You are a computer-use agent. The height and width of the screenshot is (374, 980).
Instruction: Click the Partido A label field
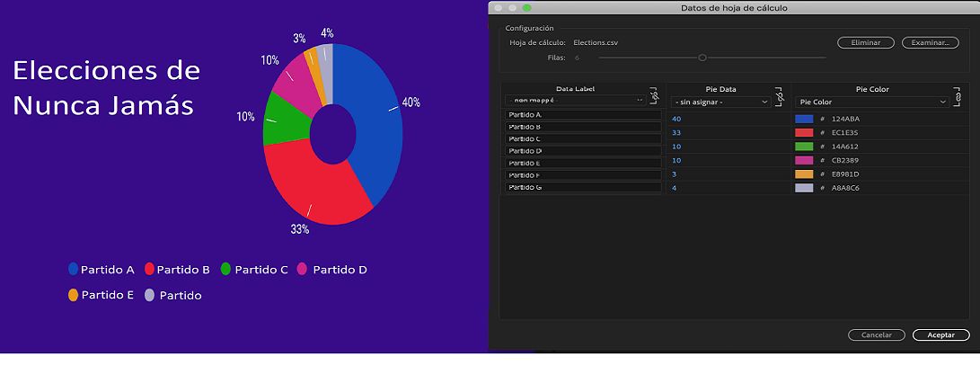(582, 115)
